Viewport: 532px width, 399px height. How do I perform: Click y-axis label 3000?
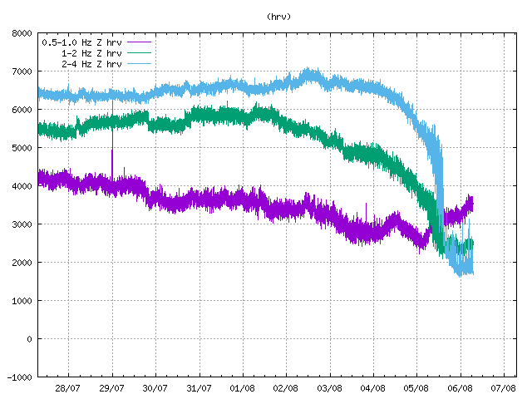[22, 224]
